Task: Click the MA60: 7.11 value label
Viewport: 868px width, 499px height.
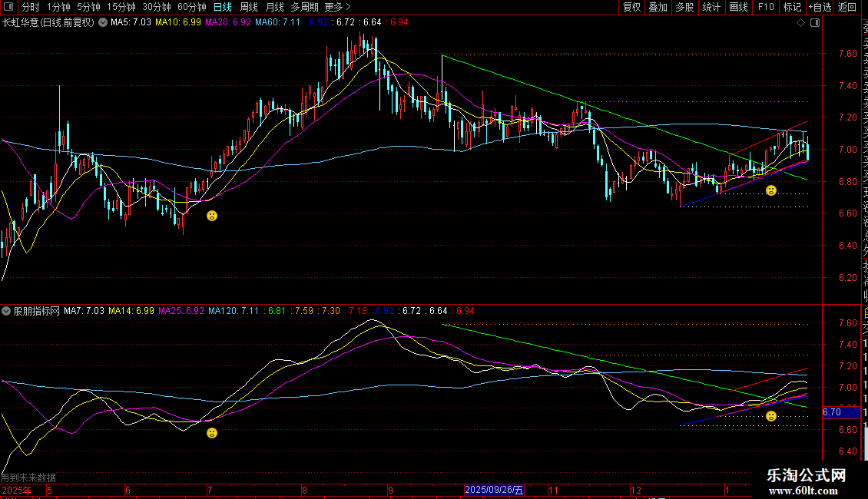Action: (x=277, y=23)
